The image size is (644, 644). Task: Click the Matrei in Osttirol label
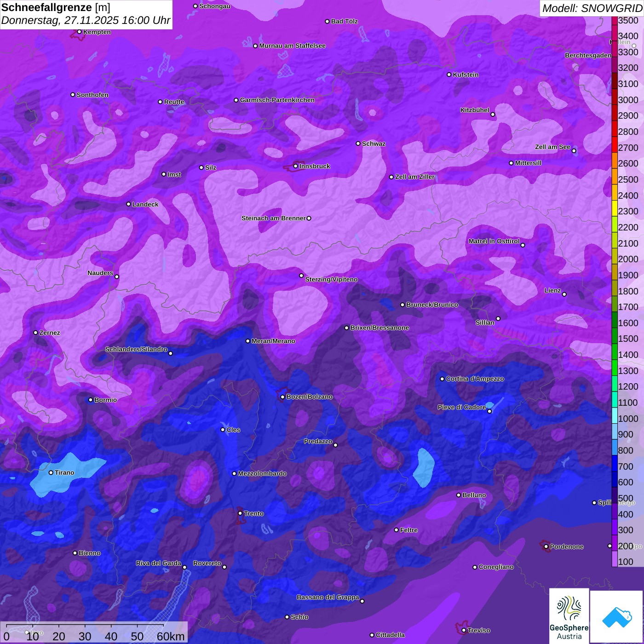coord(494,241)
